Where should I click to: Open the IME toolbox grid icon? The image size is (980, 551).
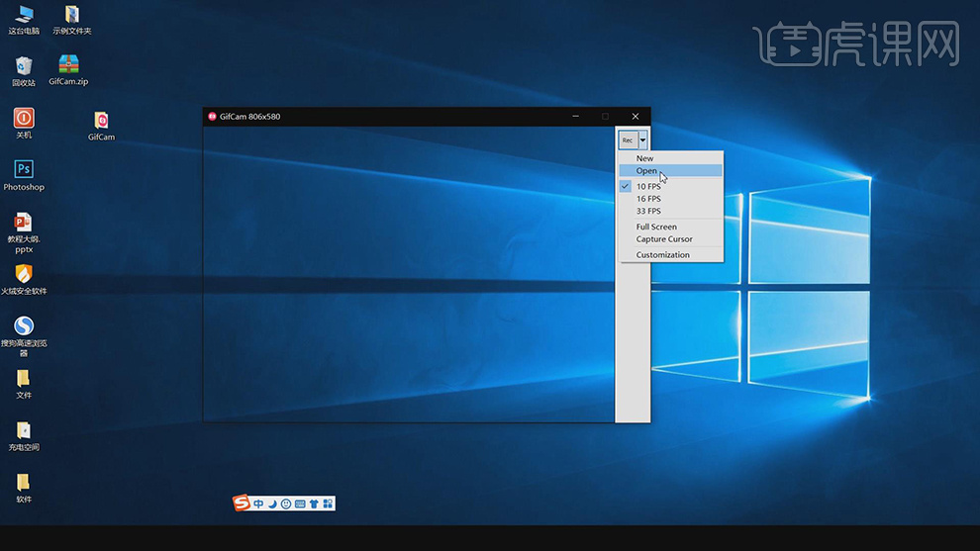[x=328, y=504]
